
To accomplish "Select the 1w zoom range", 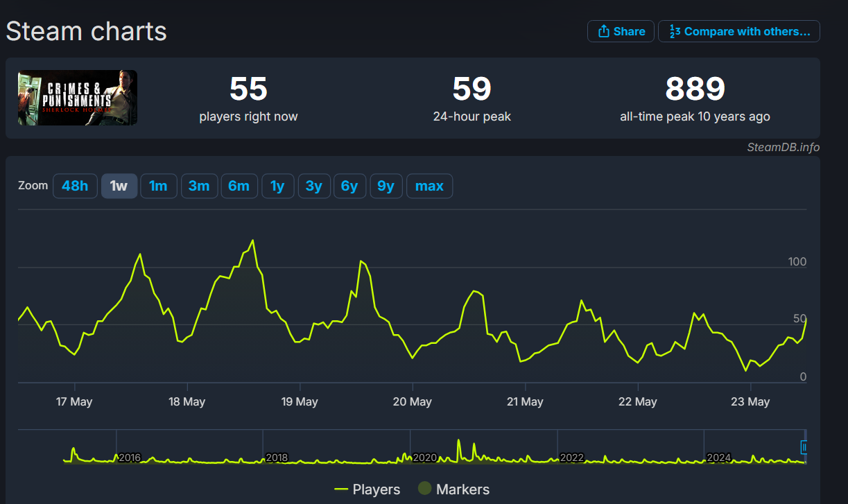I will [x=119, y=186].
